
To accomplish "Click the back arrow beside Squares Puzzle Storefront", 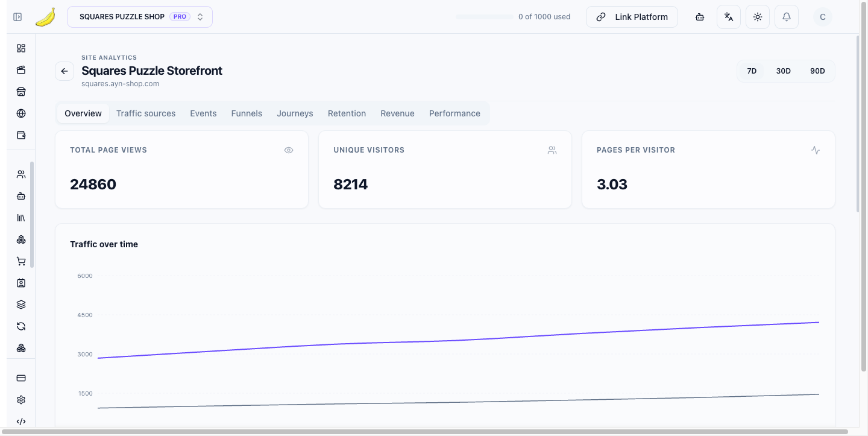I will point(64,71).
